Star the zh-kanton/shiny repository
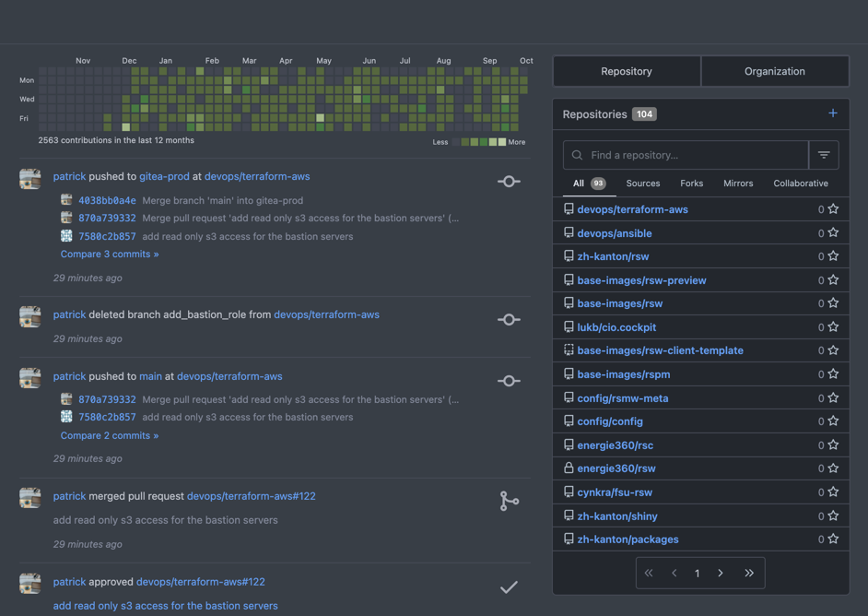868x616 pixels. coord(833,516)
